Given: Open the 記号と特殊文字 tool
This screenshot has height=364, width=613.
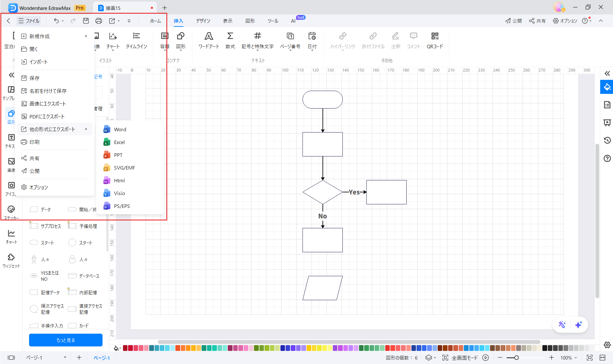Looking at the screenshot, I should [257, 36].
